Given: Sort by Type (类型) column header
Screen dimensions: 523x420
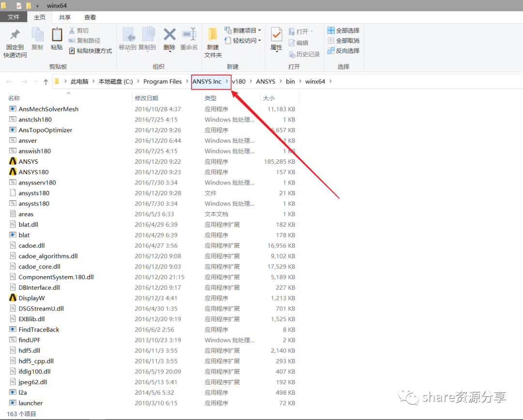Looking at the screenshot, I should point(211,98).
